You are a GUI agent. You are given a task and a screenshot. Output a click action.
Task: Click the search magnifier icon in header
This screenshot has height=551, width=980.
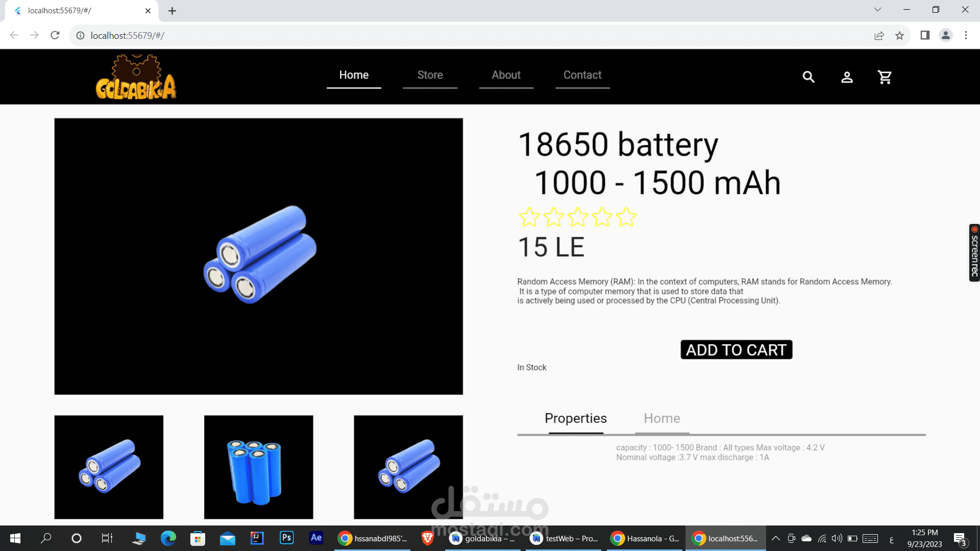[x=808, y=77]
